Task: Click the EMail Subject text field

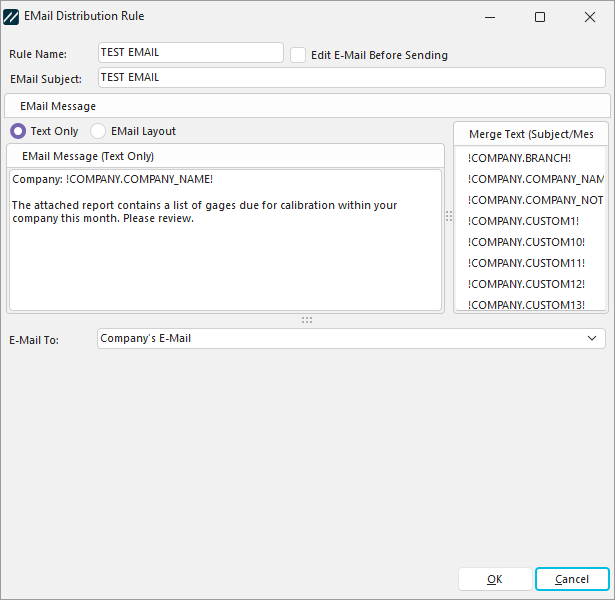Action: 351,78
